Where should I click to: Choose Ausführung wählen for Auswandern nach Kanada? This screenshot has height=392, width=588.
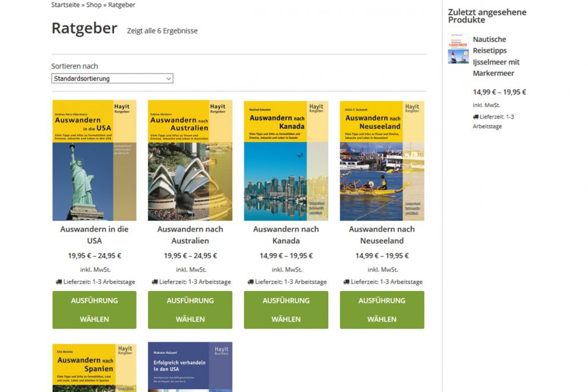(x=286, y=310)
